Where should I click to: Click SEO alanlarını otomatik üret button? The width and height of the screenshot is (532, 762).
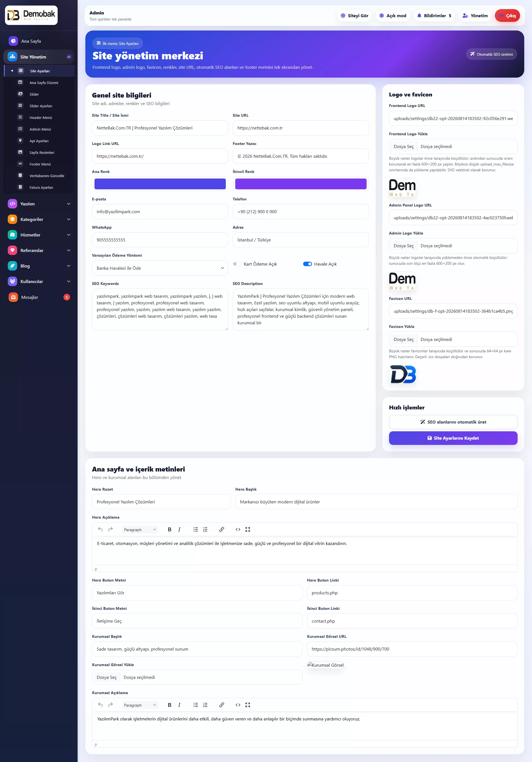click(453, 422)
